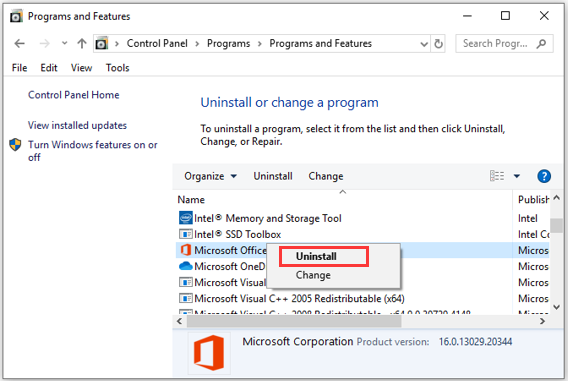The image size is (568, 381).
Task: Open Control Panel Home link
Action: pyautogui.click(x=74, y=95)
